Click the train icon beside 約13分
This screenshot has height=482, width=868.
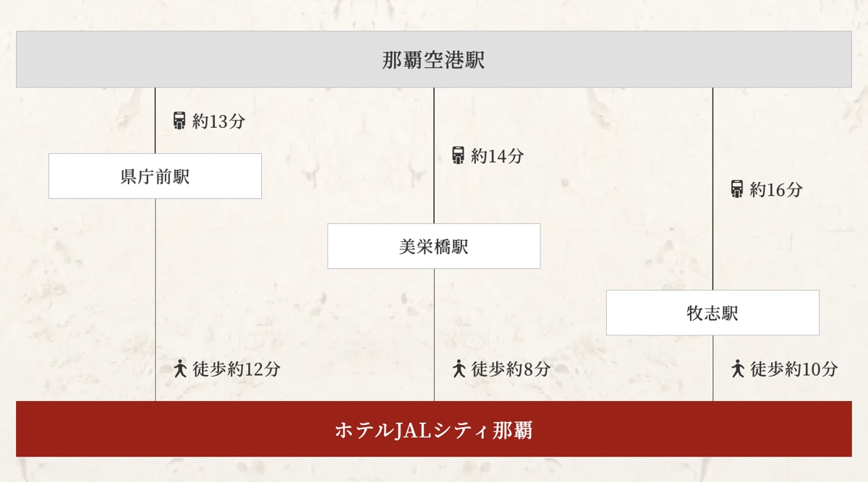(179, 121)
